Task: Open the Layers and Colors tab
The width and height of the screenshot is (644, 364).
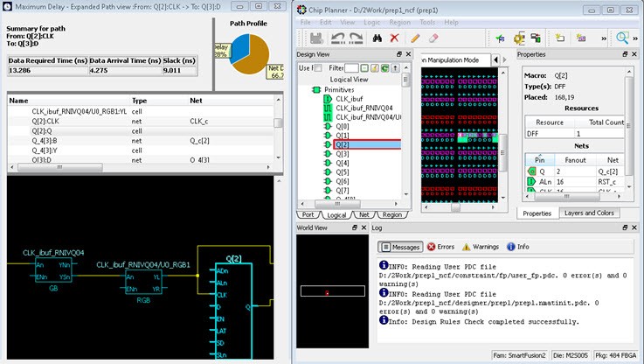Action: point(588,213)
